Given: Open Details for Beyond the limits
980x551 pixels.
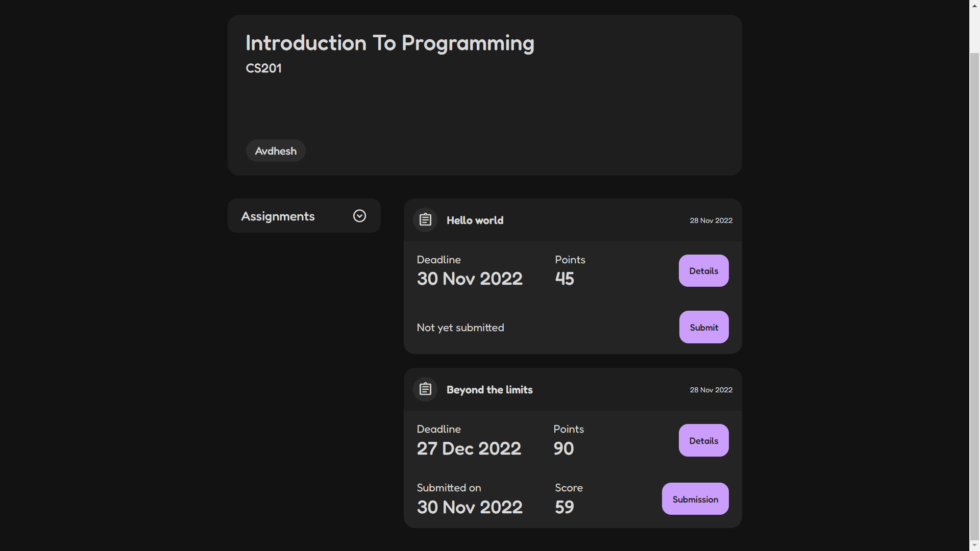Looking at the screenshot, I should 703,440.
